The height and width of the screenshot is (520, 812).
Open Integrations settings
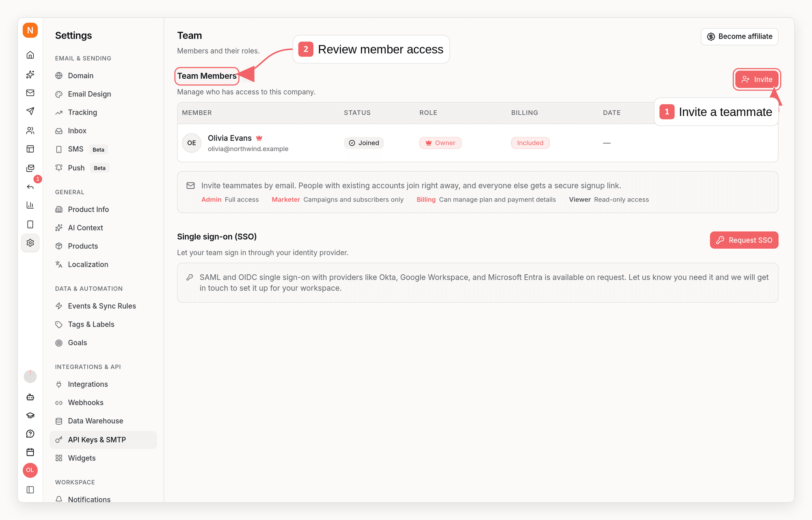[x=103, y=384]
